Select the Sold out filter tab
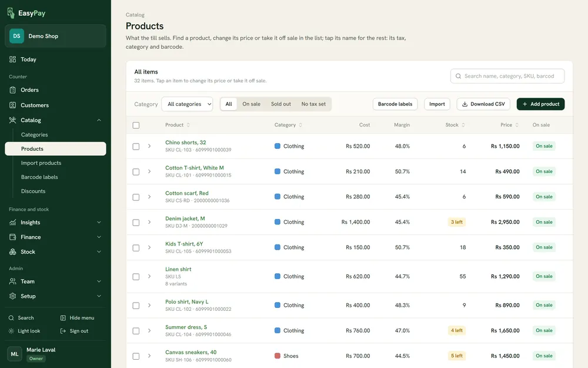588x368 pixels. (281, 104)
